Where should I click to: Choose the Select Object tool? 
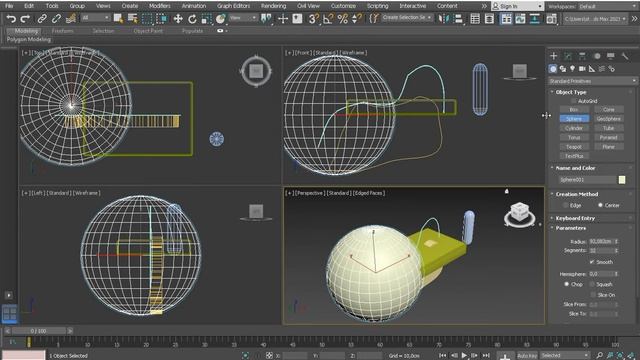point(118,18)
